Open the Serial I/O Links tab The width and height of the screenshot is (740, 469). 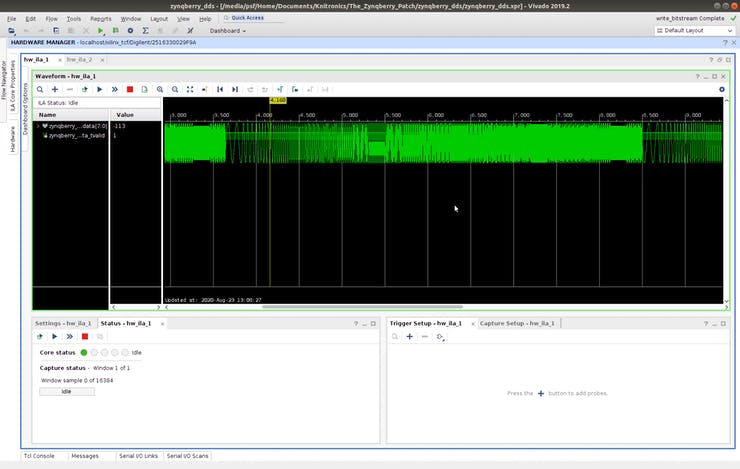click(137, 456)
